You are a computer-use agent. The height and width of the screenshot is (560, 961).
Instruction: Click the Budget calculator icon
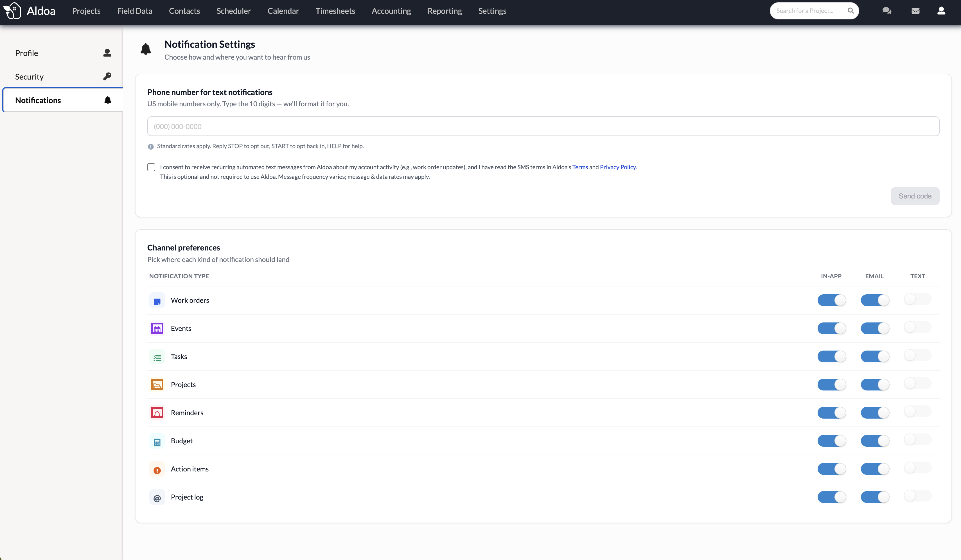(x=157, y=441)
